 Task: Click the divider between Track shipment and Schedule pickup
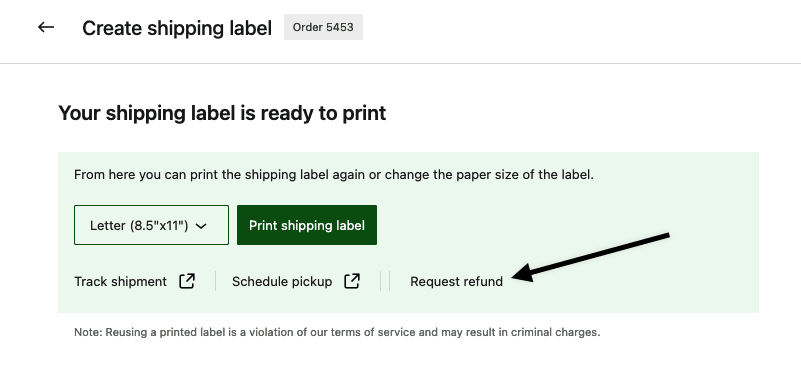pos(216,281)
